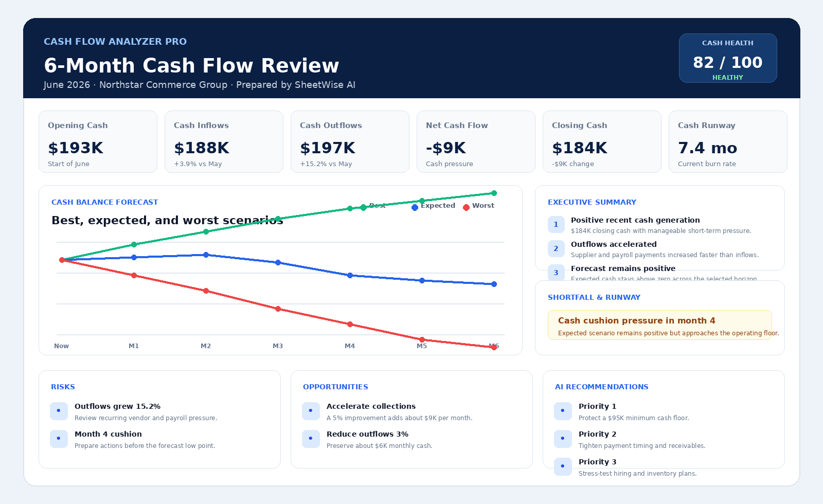Click the bullet icon beside Month 4 cushion
Screen dimensions: 823x504
click(59, 439)
